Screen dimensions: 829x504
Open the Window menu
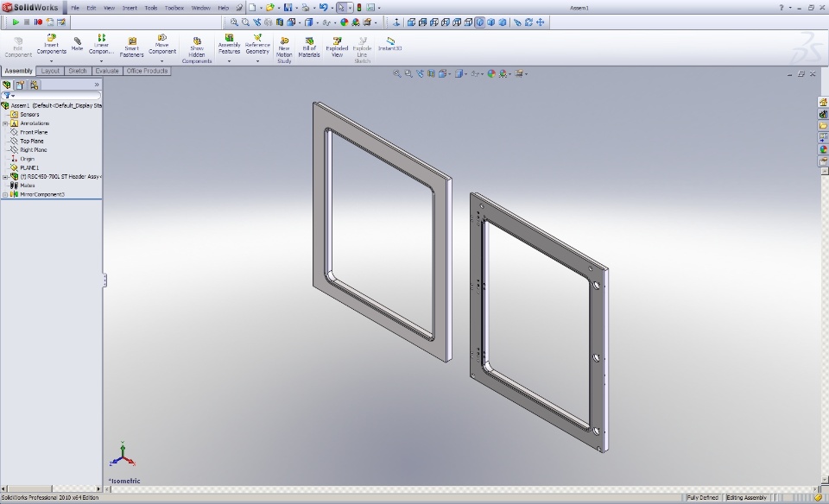[200, 8]
